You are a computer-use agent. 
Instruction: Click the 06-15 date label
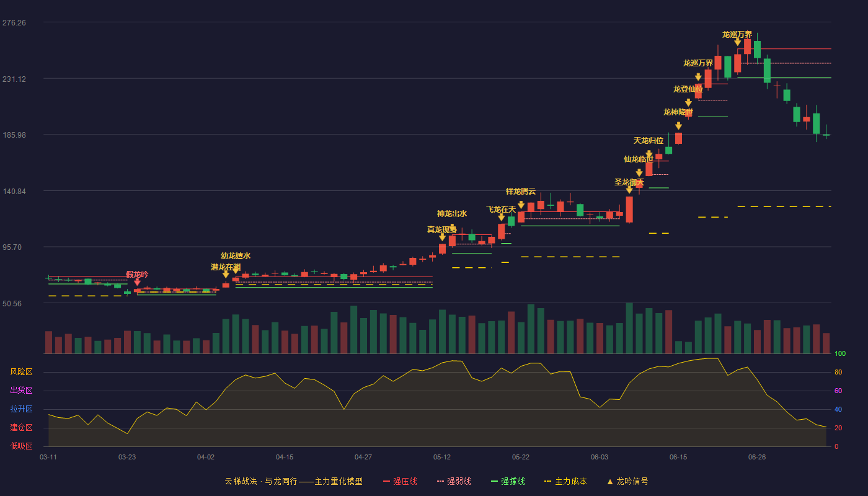[x=678, y=457]
